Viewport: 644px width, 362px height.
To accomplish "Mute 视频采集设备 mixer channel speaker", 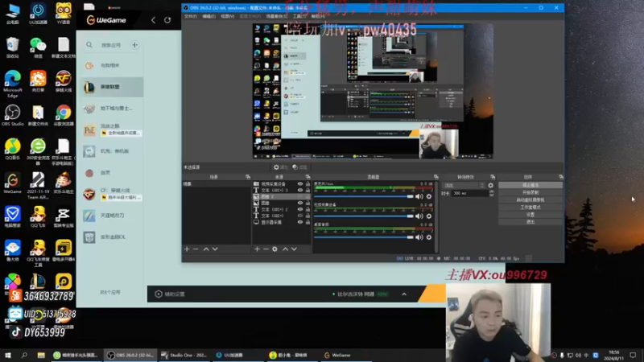I will pos(419,216).
